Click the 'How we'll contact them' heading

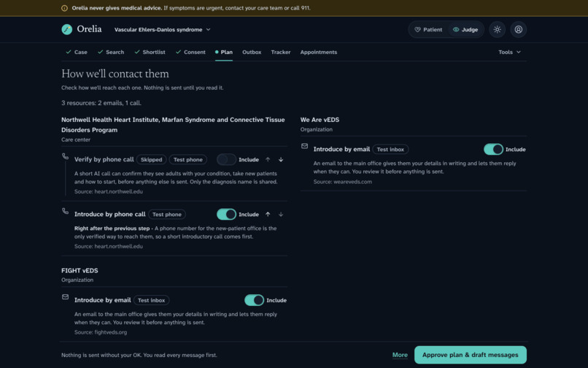point(115,74)
